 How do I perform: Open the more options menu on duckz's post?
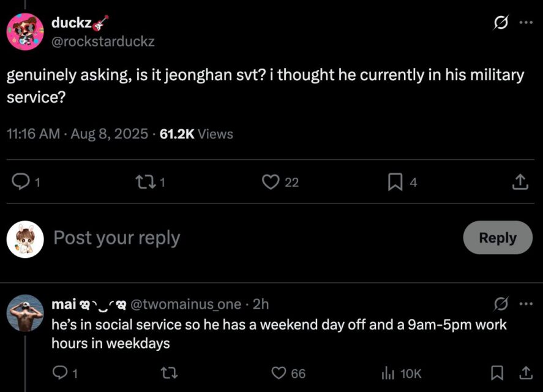pyautogui.click(x=525, y=23)
